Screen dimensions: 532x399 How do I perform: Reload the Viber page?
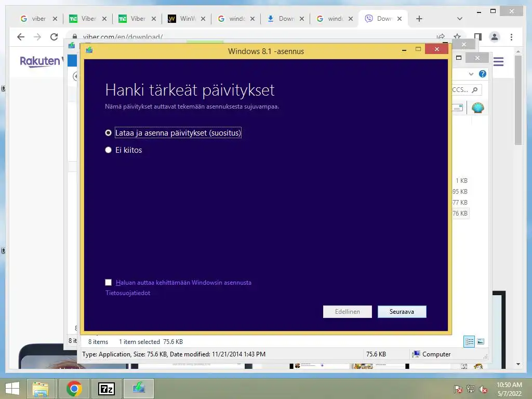click(54, 37)
